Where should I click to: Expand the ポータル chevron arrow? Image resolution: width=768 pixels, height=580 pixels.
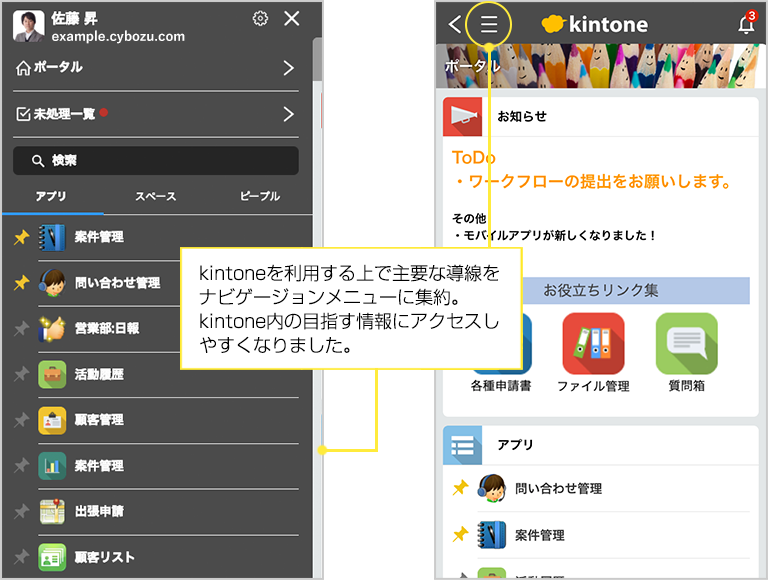coord(288,68)
